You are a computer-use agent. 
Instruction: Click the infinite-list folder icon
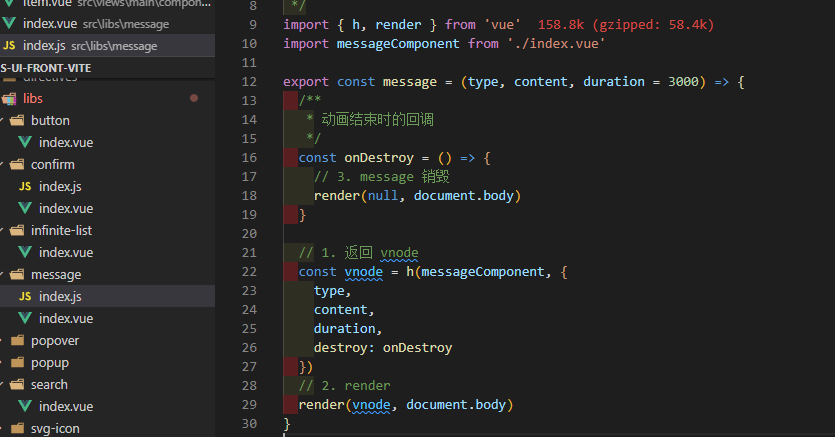point(17,230)
